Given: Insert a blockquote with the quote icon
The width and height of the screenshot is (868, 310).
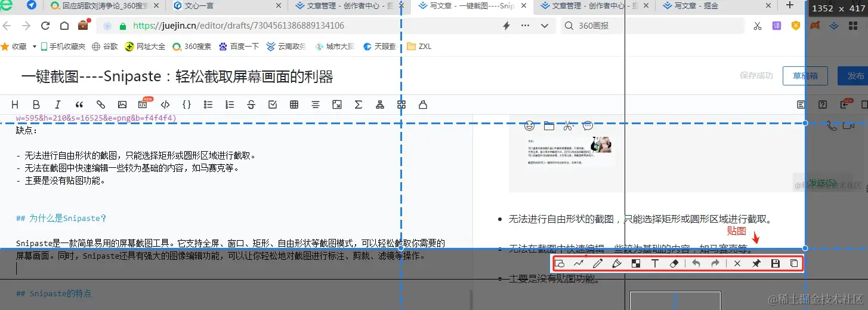Looking at the screenshot, I should [x=79, y=105].
